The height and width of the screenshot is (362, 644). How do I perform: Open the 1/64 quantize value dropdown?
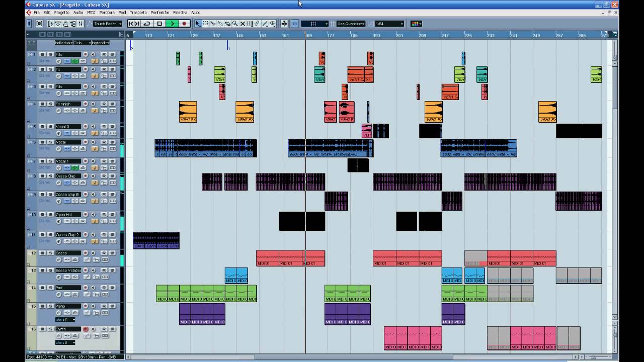389,24
